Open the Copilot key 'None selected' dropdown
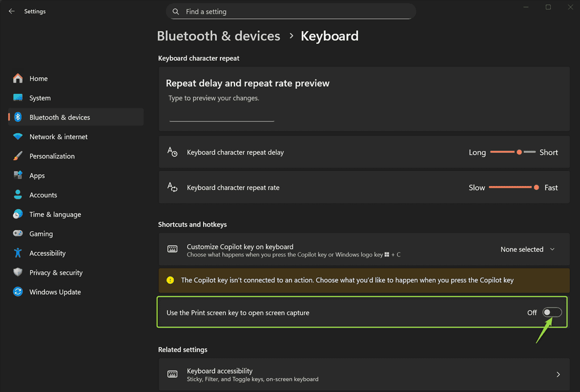This screenshot has height=392, width=580. pyautogui.click(x=527, y=250)
